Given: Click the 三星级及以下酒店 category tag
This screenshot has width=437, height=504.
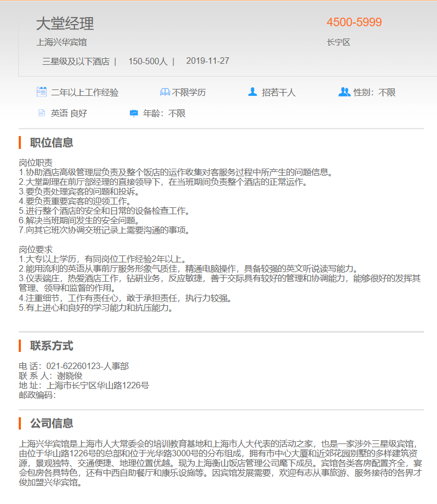Looking at the screenshot, I should [x=76, y=62].
